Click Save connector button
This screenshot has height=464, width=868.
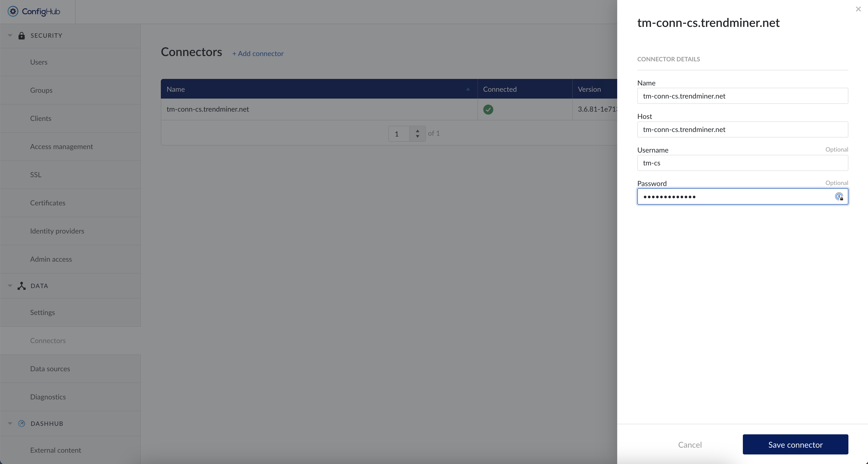pyautogui.click(x=795, y=444)
